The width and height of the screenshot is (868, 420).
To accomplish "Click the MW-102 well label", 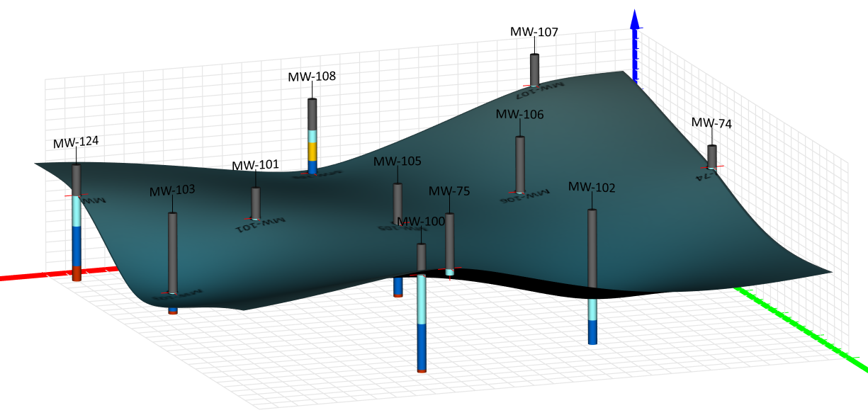I will click(x=592, y=188).
